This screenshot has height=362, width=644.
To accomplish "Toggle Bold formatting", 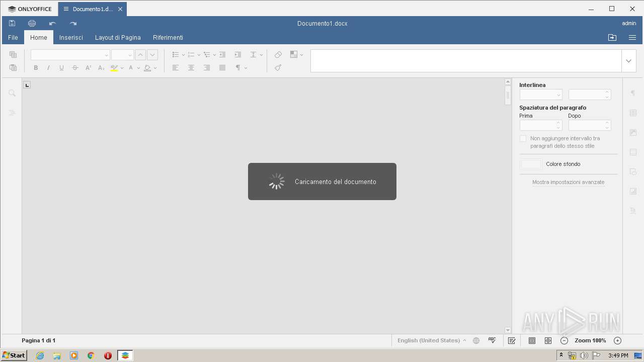I will pos(36,68).
